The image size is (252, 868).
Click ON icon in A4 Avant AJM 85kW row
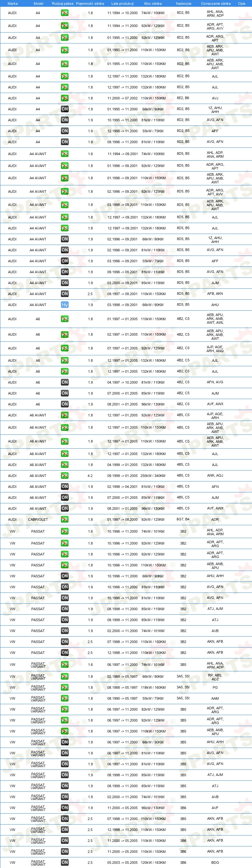tap(65, 283)
